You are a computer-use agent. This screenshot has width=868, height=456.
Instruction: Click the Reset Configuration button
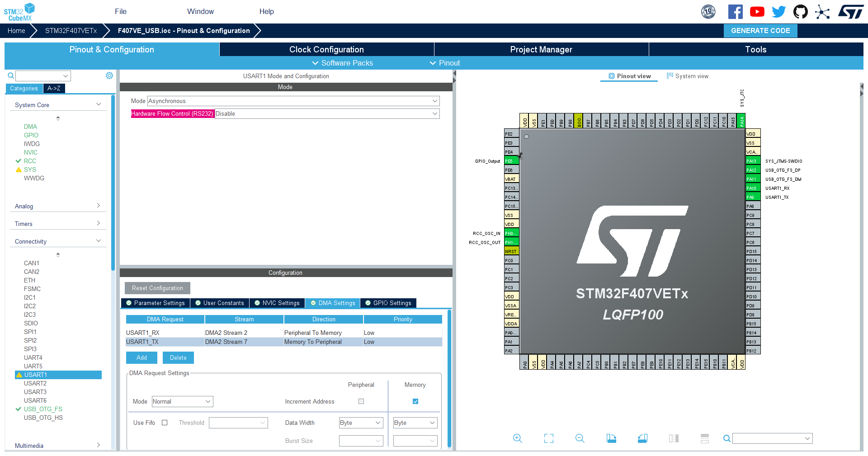click(x=157, y=288)
